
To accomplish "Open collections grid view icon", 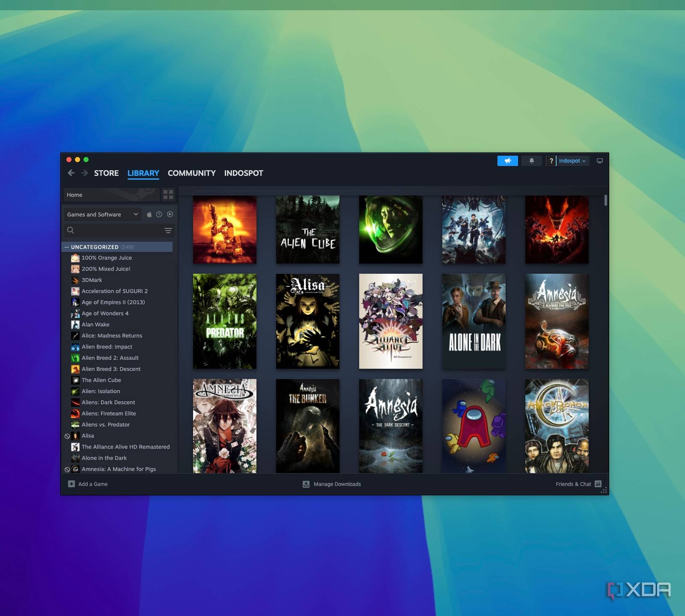I will [168, 195].
